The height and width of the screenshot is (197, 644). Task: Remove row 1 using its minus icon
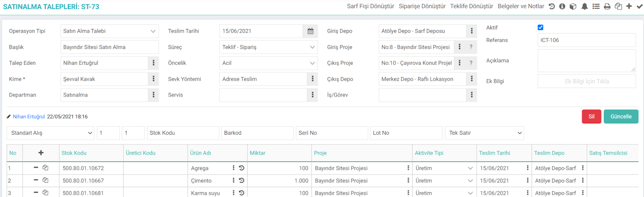coord(36,168)
